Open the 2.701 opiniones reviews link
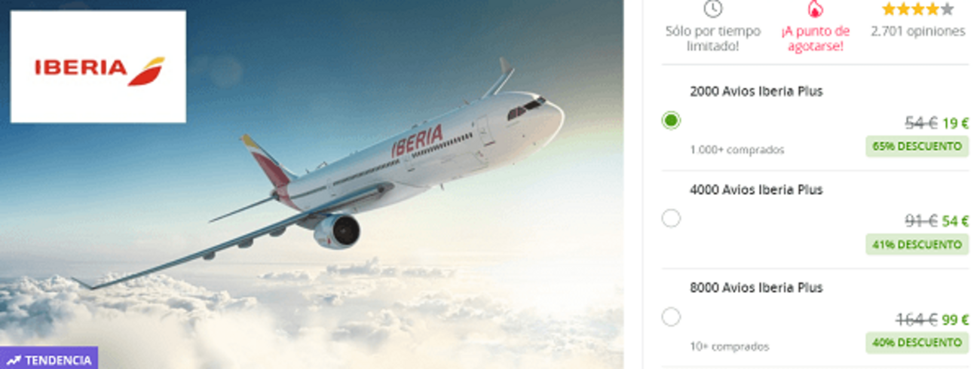Image resolution: width=980 pixels, height=369 pixels. click(x=917, y=32)
